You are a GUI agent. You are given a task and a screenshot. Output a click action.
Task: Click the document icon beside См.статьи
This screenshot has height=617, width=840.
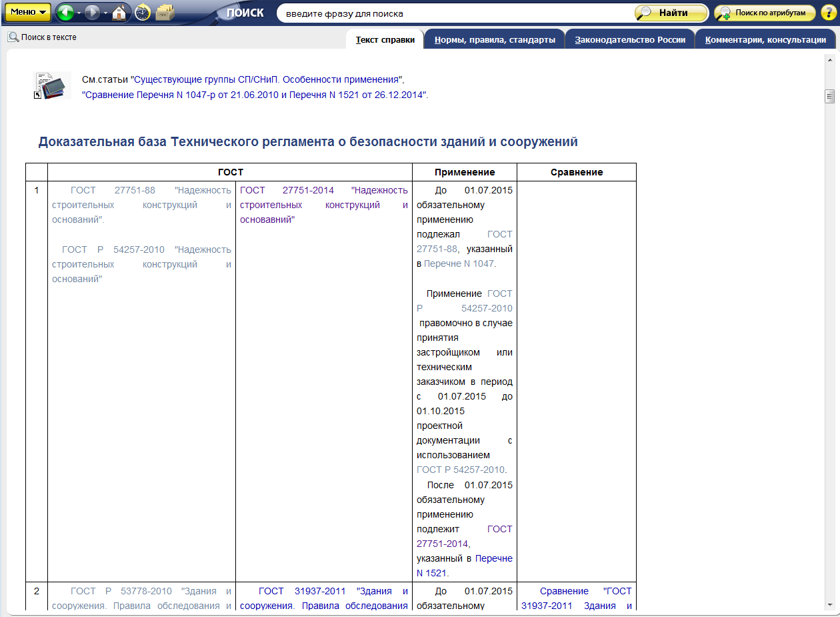(52, 85)
